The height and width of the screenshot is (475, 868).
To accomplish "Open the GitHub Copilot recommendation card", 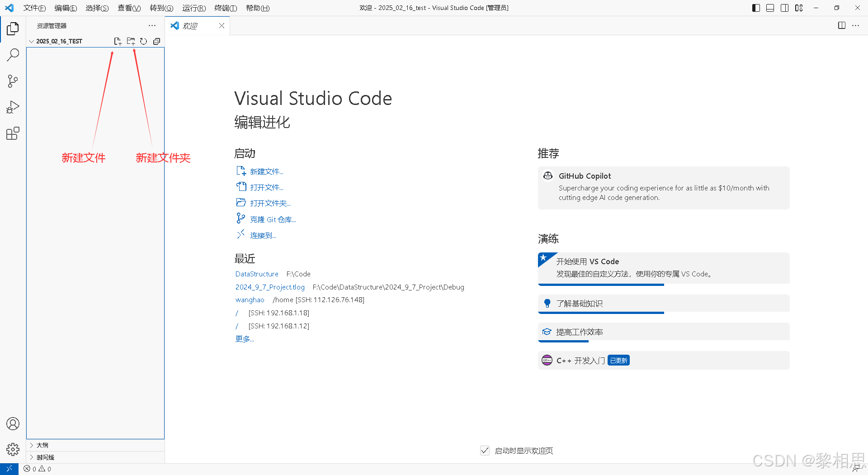I will tap(664, 188).
